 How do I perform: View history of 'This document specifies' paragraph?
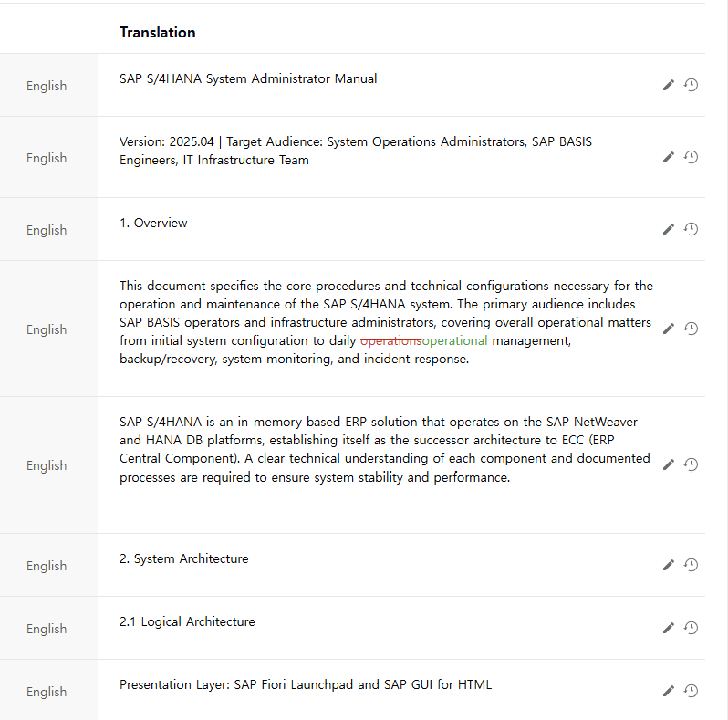(691, 329)
